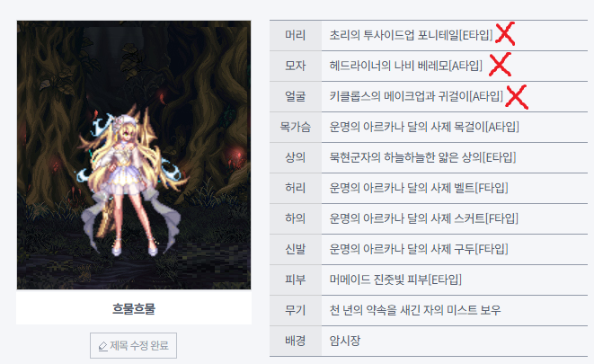Click the red X beside 얼굴 item
The width and height of the screenshot is (594, 364).
[x=517, y=97]
